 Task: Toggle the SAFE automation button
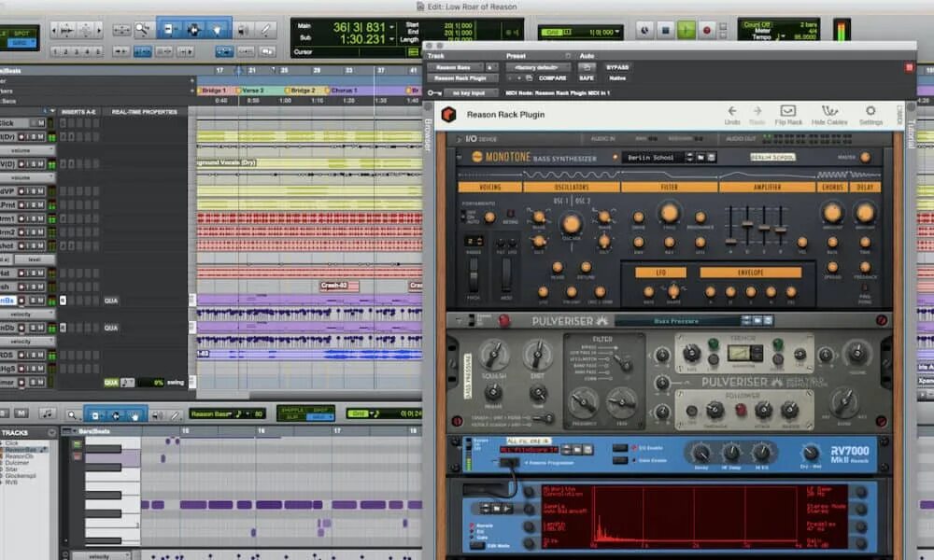point(587,78)
